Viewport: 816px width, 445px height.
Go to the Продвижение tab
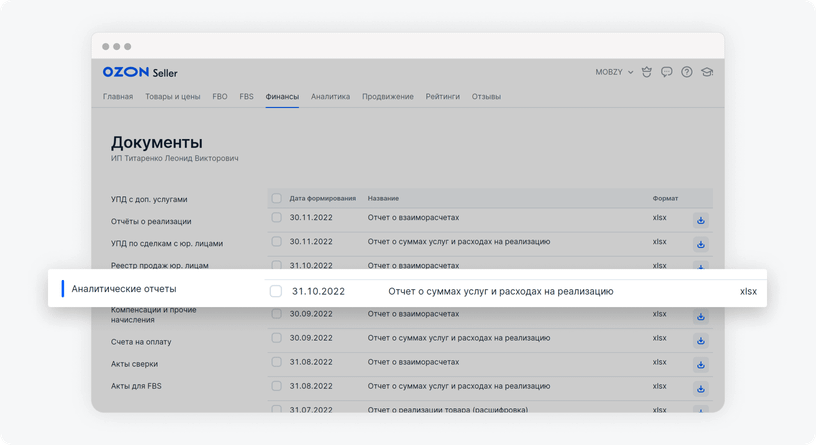(x=388, y=96)
